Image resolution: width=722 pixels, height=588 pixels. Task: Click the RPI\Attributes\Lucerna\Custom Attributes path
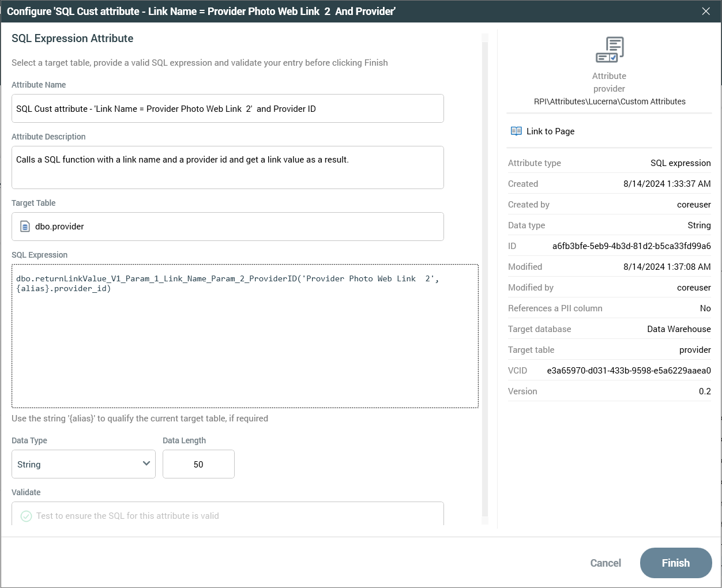[610, 101]
